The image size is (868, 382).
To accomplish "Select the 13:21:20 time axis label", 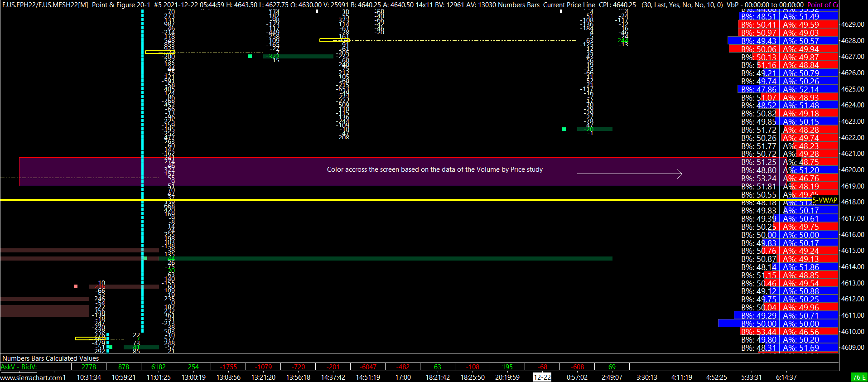I will click(x=263, y=377).
